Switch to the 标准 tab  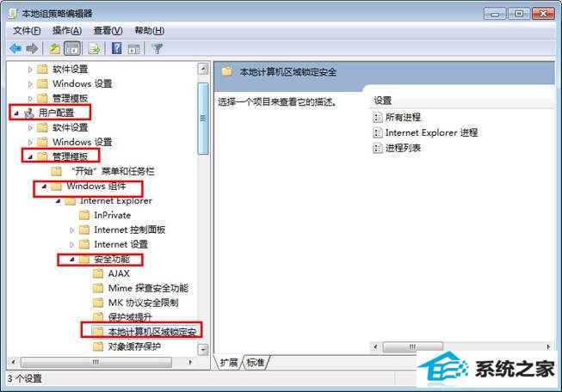[256, 362]
